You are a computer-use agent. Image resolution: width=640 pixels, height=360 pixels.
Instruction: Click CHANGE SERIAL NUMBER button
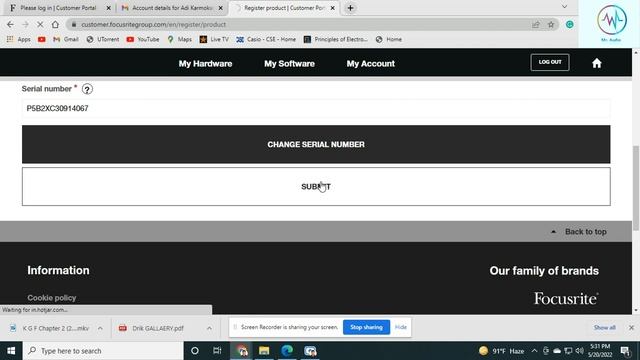316,144
